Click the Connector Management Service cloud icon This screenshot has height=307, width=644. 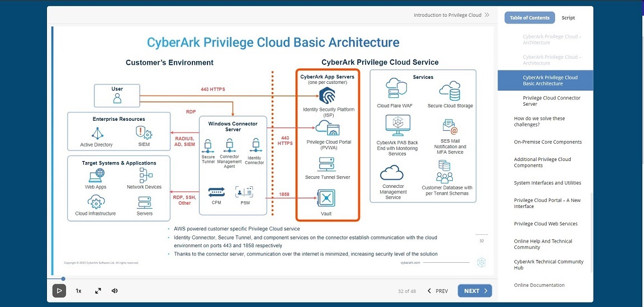coord(391,173)
